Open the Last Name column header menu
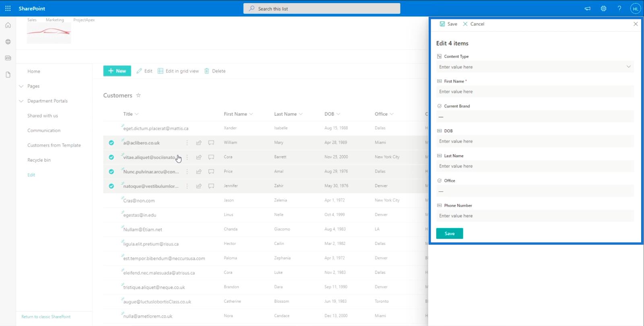This screenshot has width=644, height=326. click(288, 114)
